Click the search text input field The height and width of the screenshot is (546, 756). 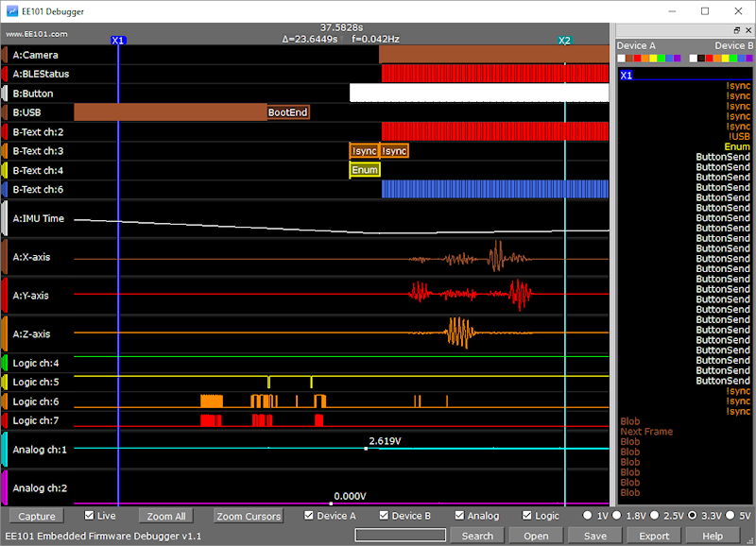tap(400, 536)
